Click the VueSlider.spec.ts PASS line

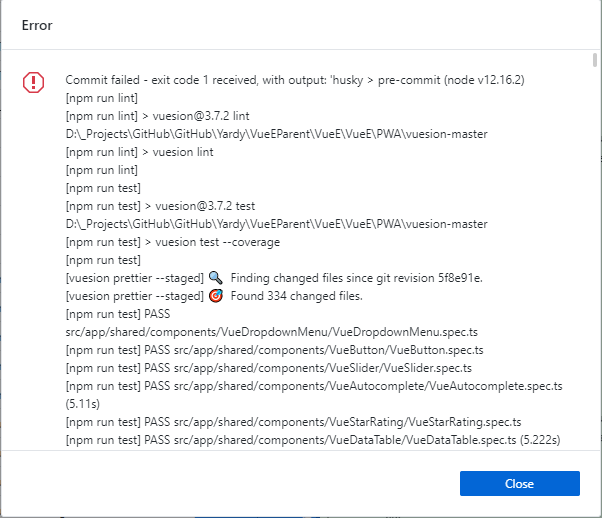[x=270, y=368]
